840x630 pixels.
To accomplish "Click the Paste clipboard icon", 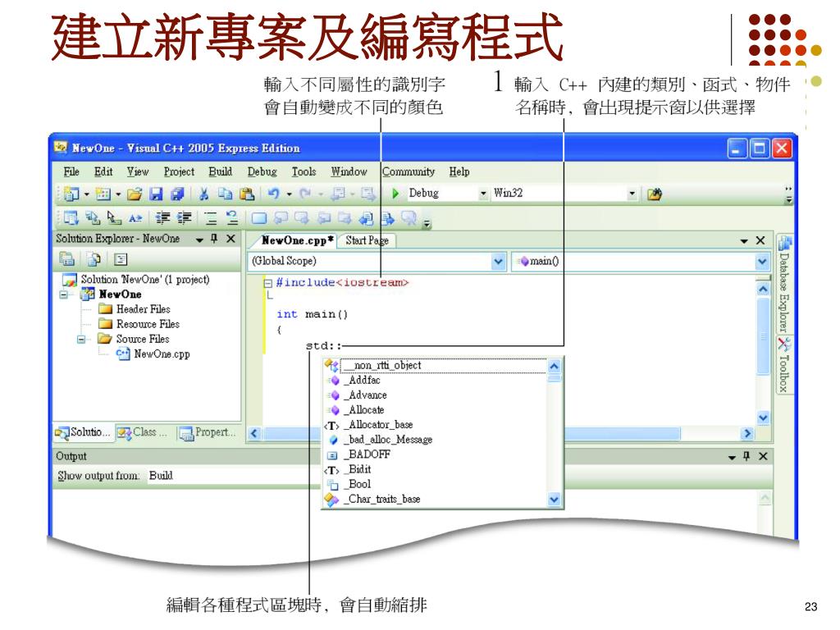I will (x=246, y=194).
